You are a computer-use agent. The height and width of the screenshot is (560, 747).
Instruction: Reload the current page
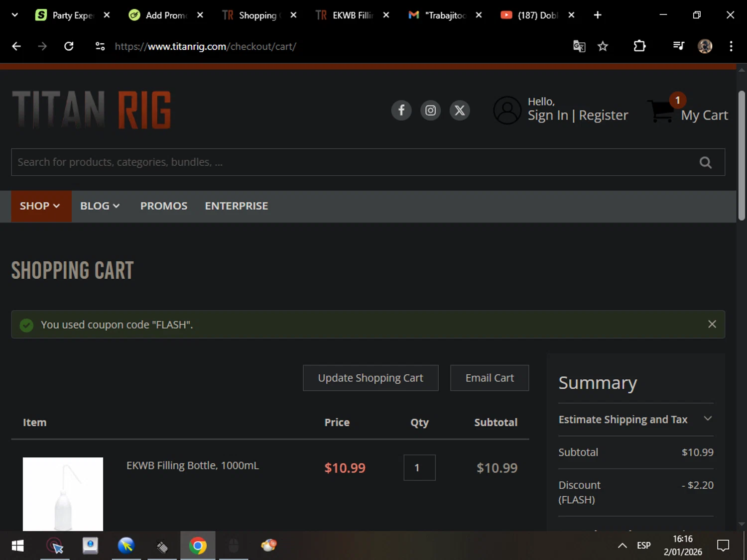pos(69,46)
